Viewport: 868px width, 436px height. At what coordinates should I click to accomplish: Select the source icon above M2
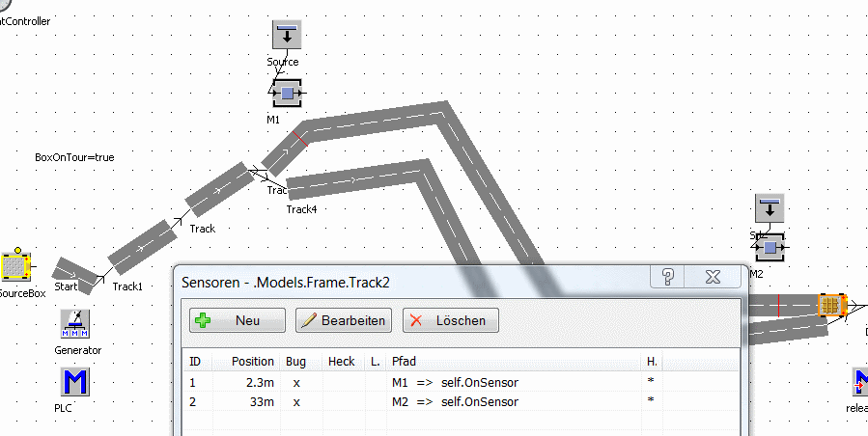[x=769, y=207]
